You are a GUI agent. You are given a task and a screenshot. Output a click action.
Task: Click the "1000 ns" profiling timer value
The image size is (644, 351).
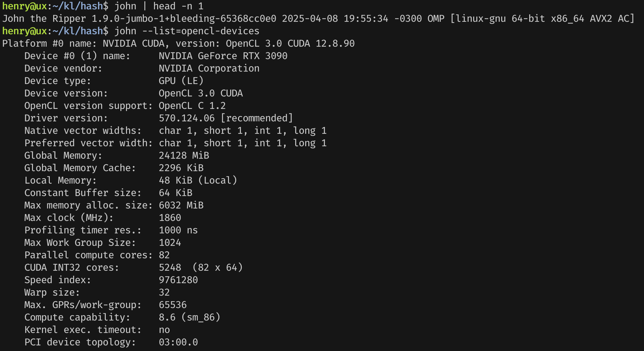(x=178, y=230)
